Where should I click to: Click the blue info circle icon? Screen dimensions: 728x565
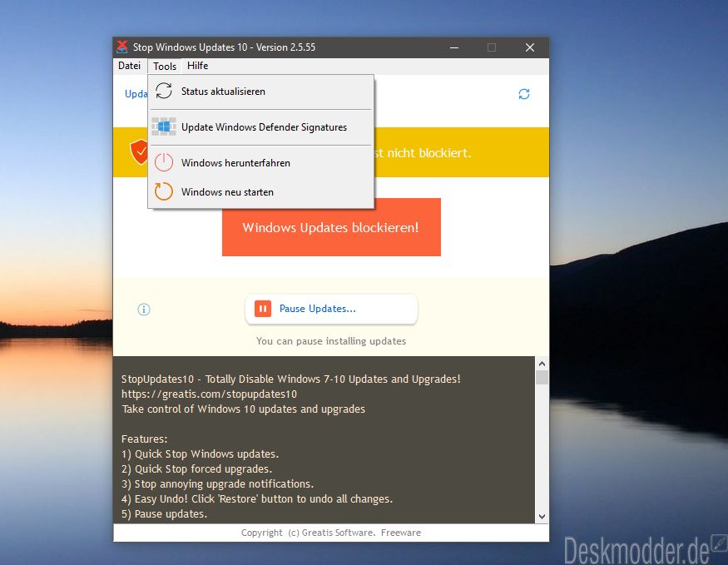point(144,310)
